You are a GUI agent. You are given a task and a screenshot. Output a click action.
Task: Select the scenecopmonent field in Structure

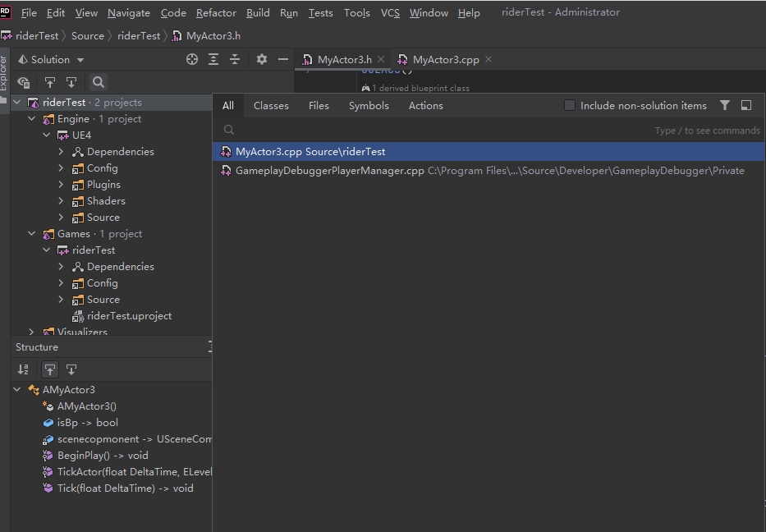click(x=127, y=439)
